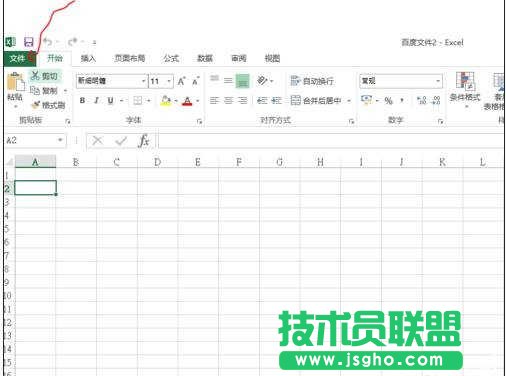Click the Cancel X in formula bar
The width and height of the screenshot is (506, 376).
[x=97, y=141]
